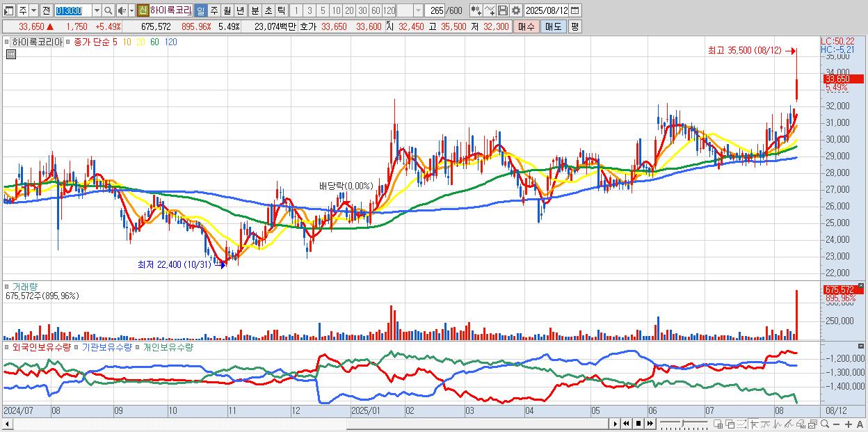Click the data grid table icon under 하이록코리아
868x432 pixels.
(x=10, y=55)
